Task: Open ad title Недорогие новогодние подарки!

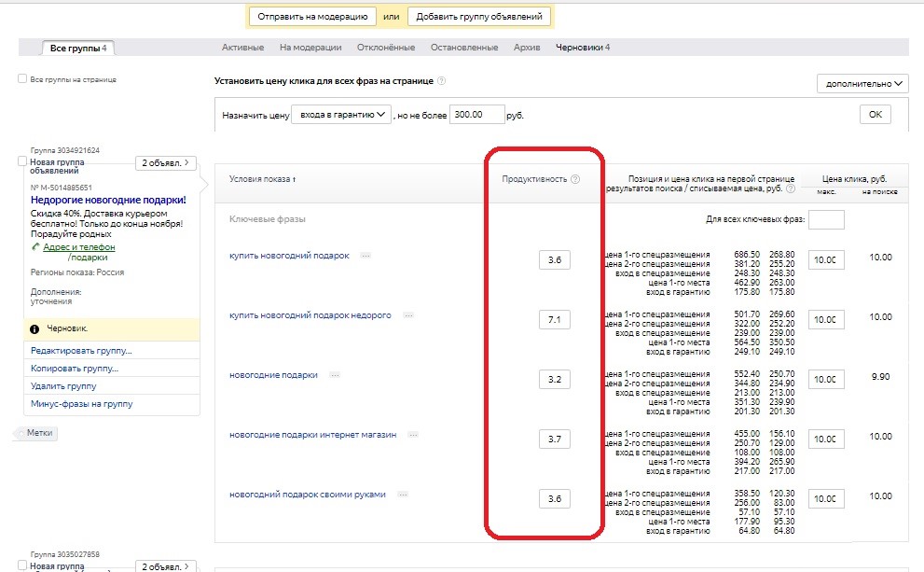Action: point(108,200)
